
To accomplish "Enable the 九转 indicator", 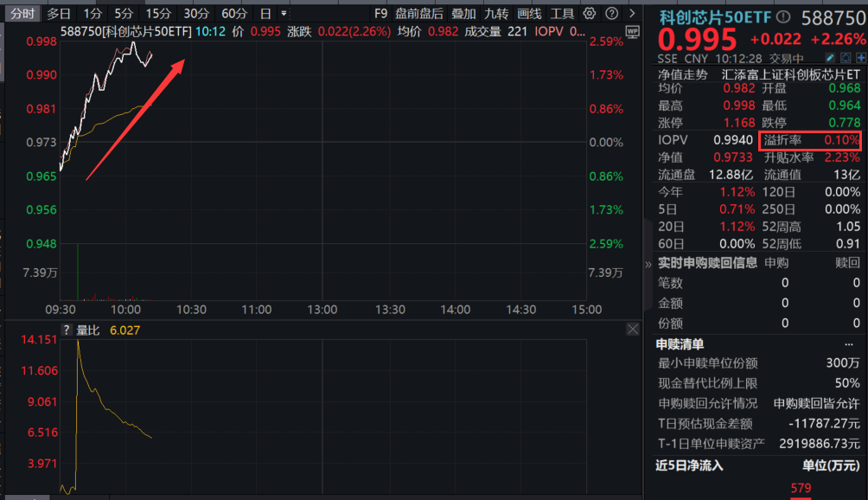I will coord(499,13).
